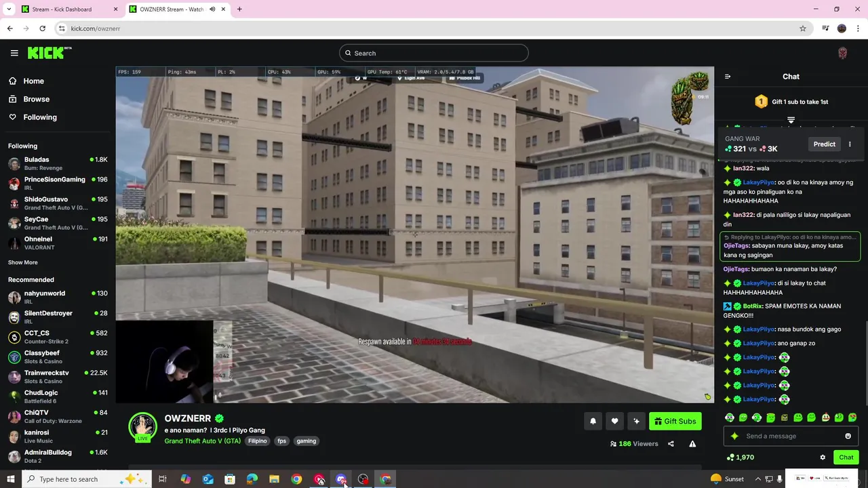The width and height of the screenshot is (868, 488).
Task: Open ChiQTV Warzone channel
Action: coord(58,416)
